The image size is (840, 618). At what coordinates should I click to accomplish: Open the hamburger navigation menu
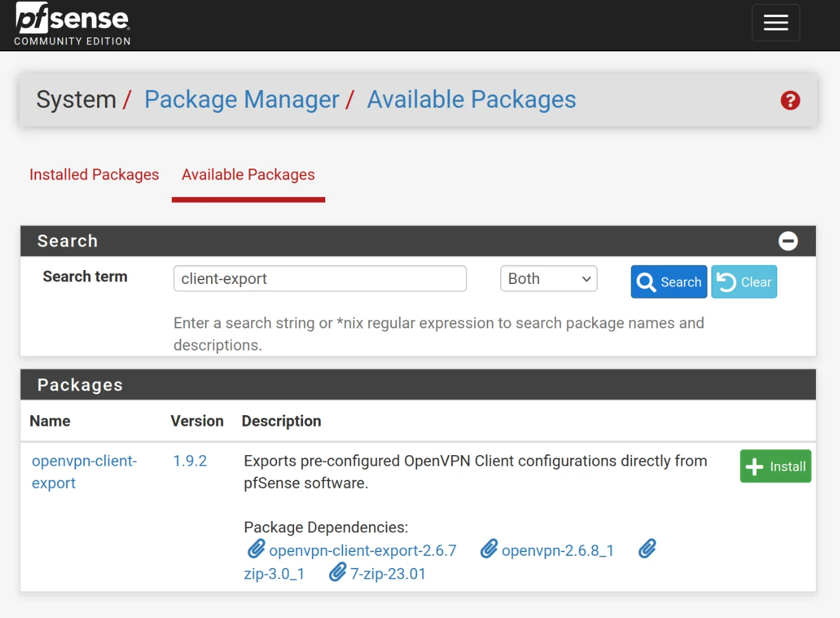click(x=776, y=22)
